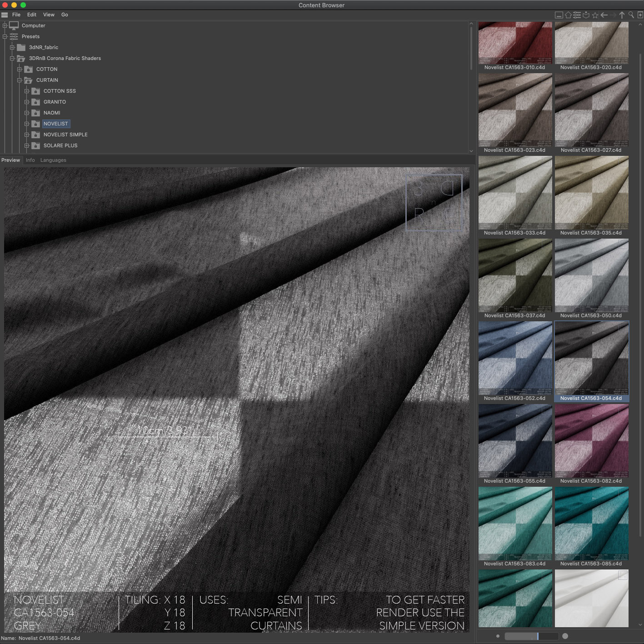Expand the Computer tree node

(x=5, y=26)
